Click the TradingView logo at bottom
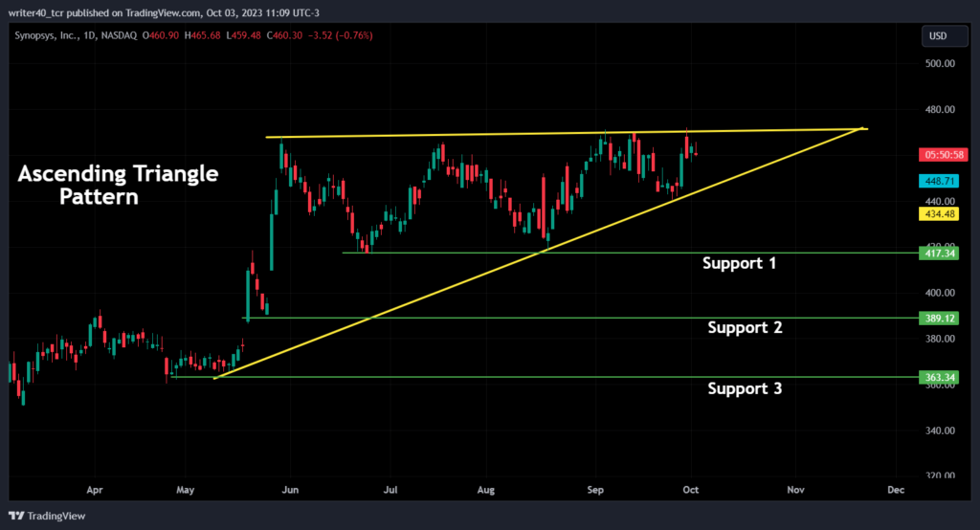Screen dimensions: 980x530 tap(47, 516)
